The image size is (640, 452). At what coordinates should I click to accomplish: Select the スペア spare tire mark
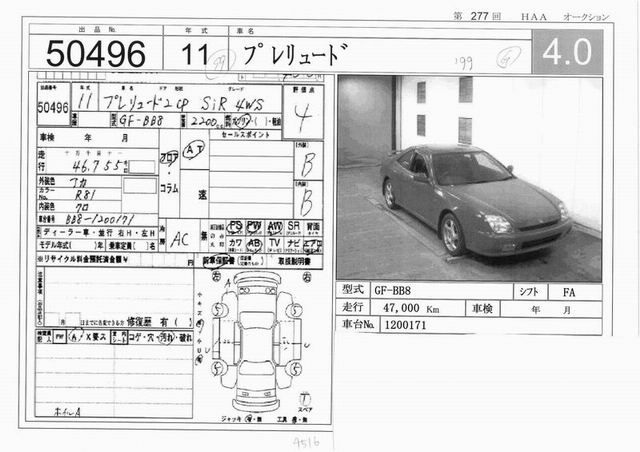pyautogui.click(x=305, y=402)
